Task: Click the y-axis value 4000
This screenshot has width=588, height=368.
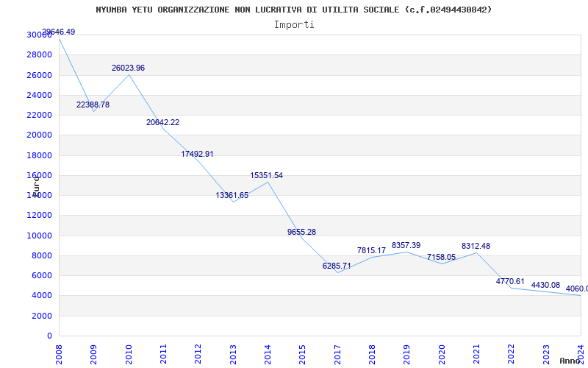Action: pos(42,296)
